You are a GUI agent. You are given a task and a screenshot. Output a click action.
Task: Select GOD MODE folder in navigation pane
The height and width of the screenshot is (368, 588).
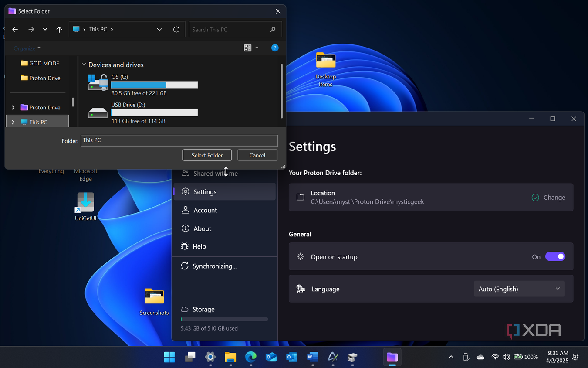coord(40,63)
